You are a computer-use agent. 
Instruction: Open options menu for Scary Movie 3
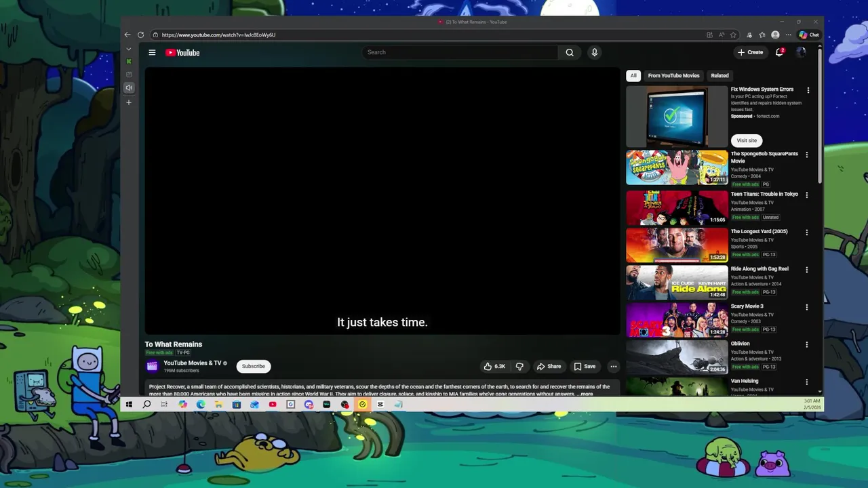click(x=807, y=307)
